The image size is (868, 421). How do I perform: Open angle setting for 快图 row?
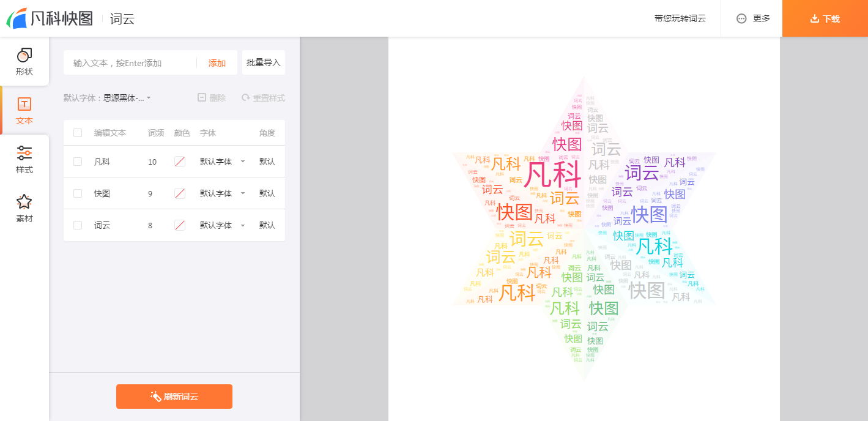(267, 193)
